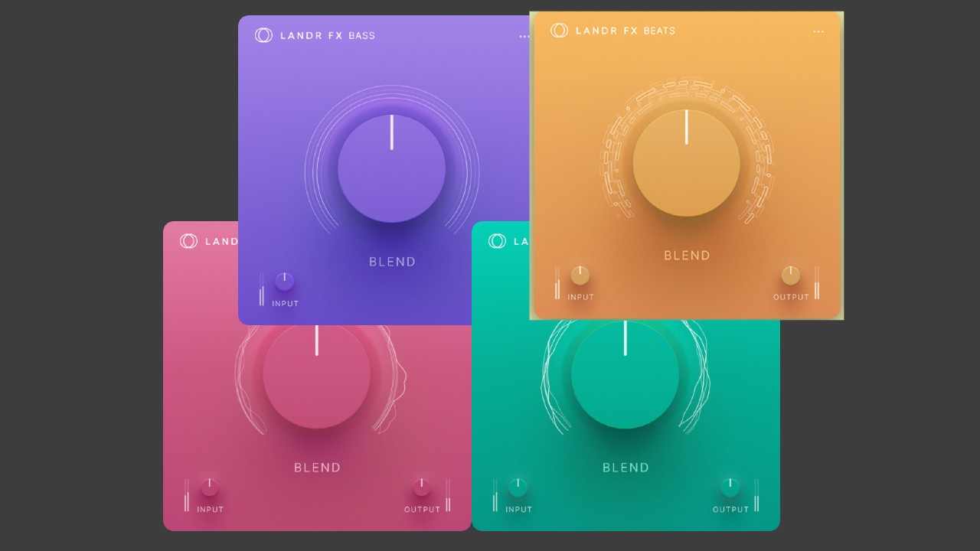Click the BLEND label on FX Beats
The height and width of the screenshot is (551, 980).
tap(686, 256)
